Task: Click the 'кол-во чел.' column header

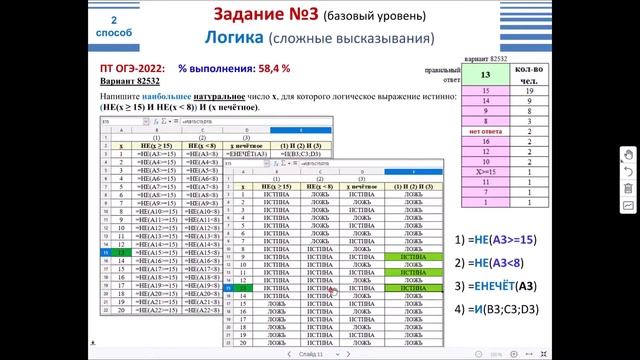Action: pyautogui.click(x=529, y=75)
